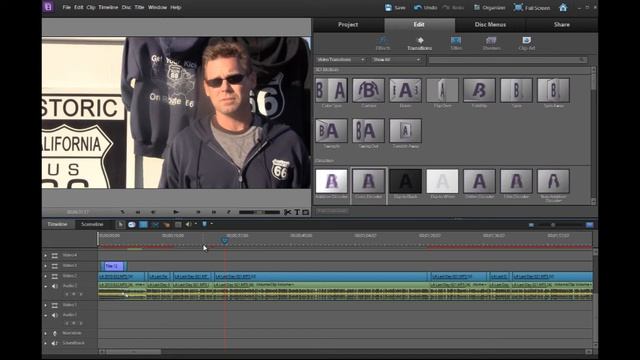Click the Add Text T icon
640x360 pixels.
pyautogui.click(x=297, y=212)
